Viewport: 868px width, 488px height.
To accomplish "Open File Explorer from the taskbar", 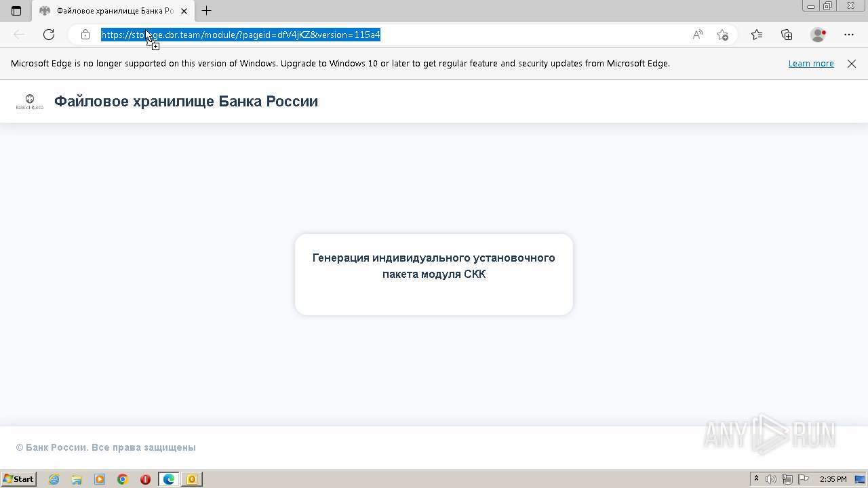I will tap(77, 479).
